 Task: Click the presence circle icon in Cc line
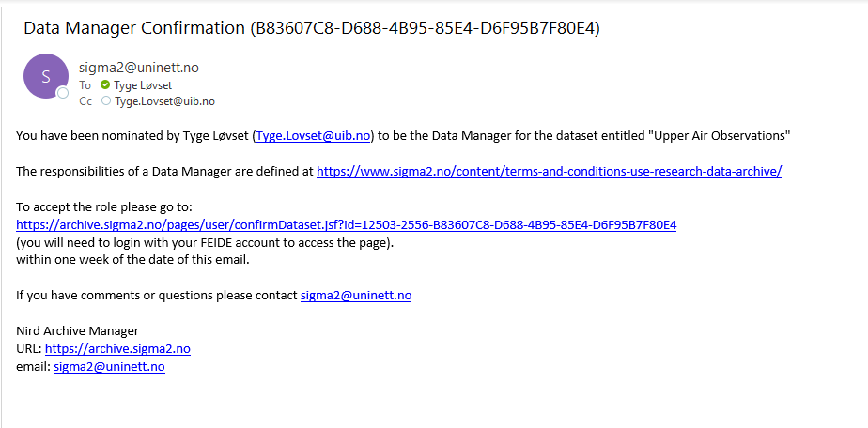point(105,100)
